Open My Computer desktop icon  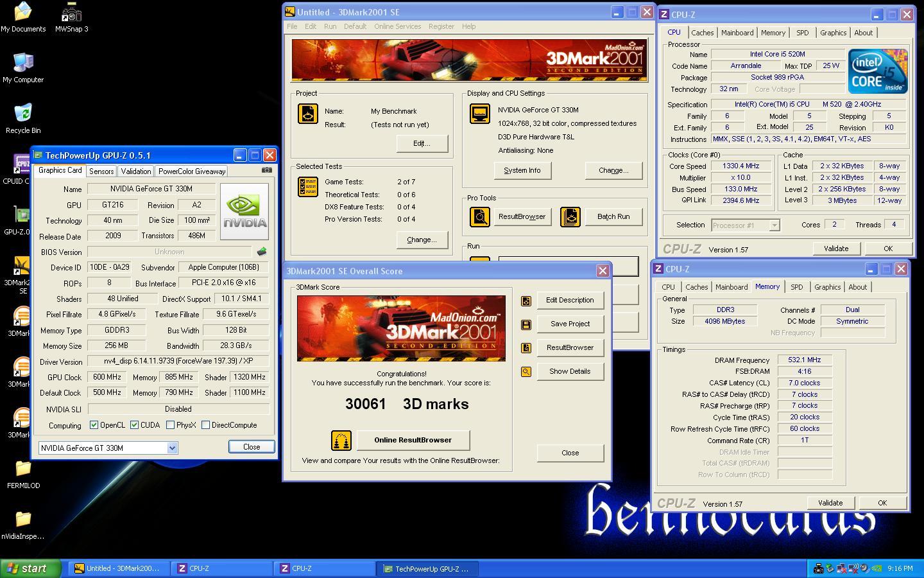23,67
